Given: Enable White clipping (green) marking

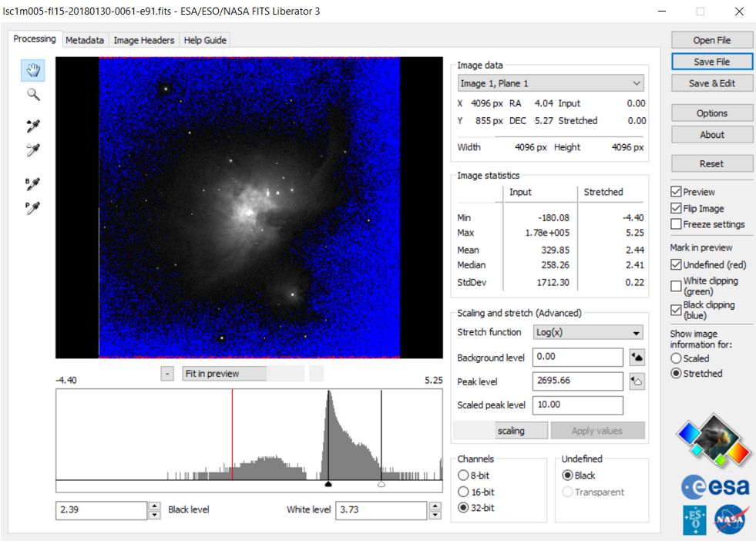Looking at the screenshot, I should tap(676, 286).
